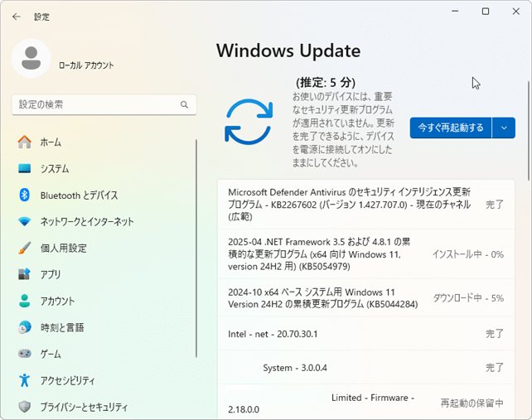Click the sidebar vertical scrollbar
Viewport: 532px width, 420px height.
pos(196,249)
